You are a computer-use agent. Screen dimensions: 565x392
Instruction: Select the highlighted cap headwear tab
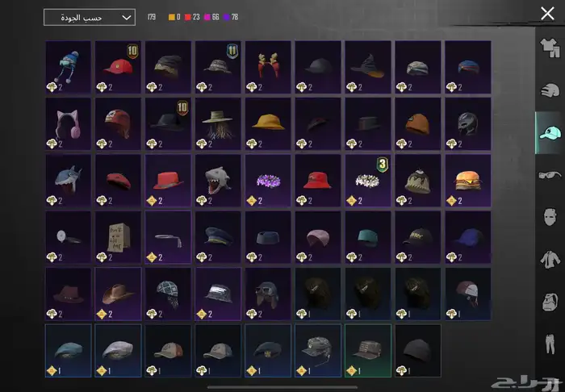pos(550,132)
